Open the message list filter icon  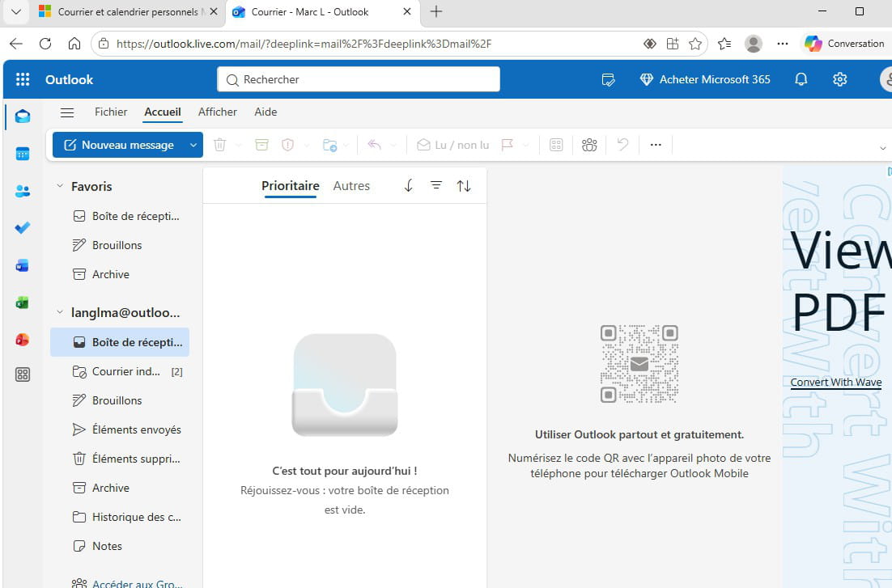click(436, 185)
